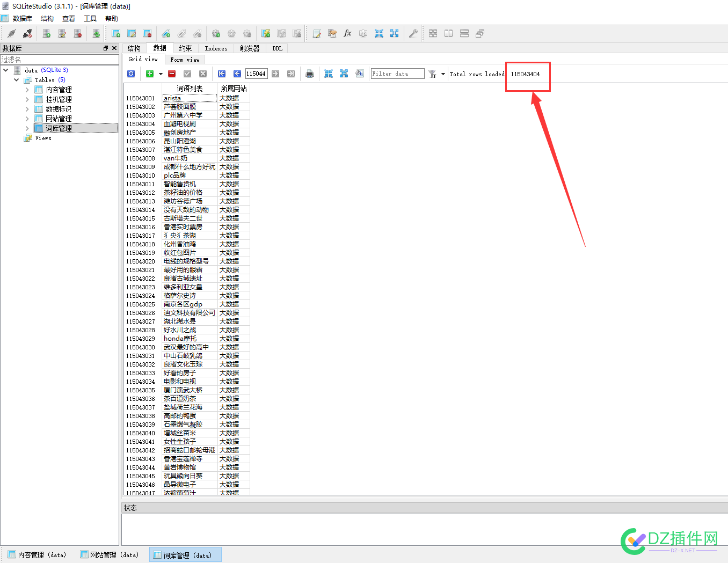The height and width of the screenshot is (563, 728).
Task: Open the 查看 menu
Action: pos(69,18)
